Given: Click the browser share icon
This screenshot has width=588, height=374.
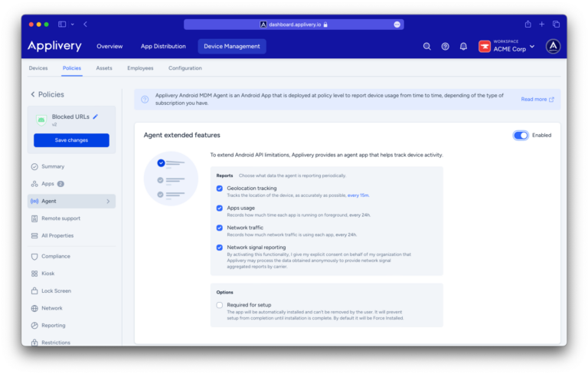Looking at the screenshot, I should pos(528,25).
